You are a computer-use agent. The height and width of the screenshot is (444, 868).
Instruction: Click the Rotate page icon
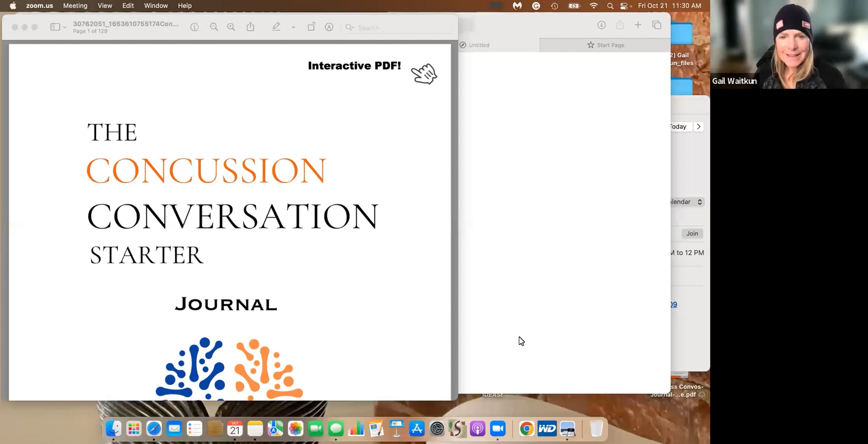pyautogui.click(x=311, y=27)
